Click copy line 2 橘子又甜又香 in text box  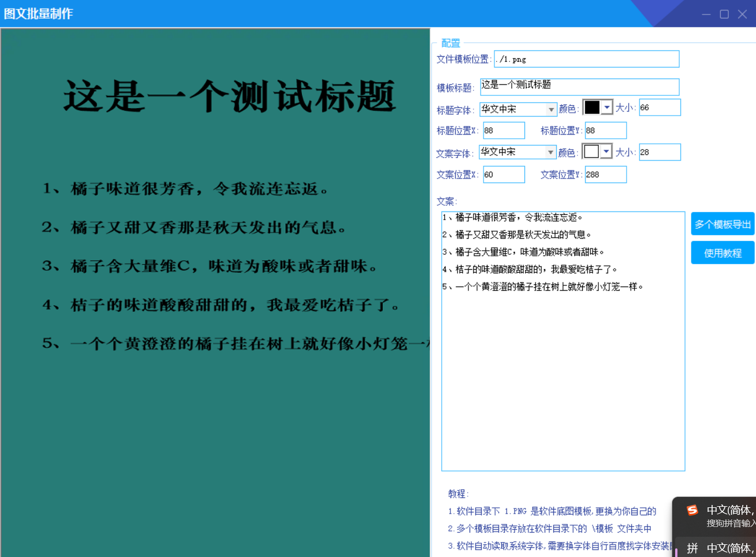click(517, 235)
